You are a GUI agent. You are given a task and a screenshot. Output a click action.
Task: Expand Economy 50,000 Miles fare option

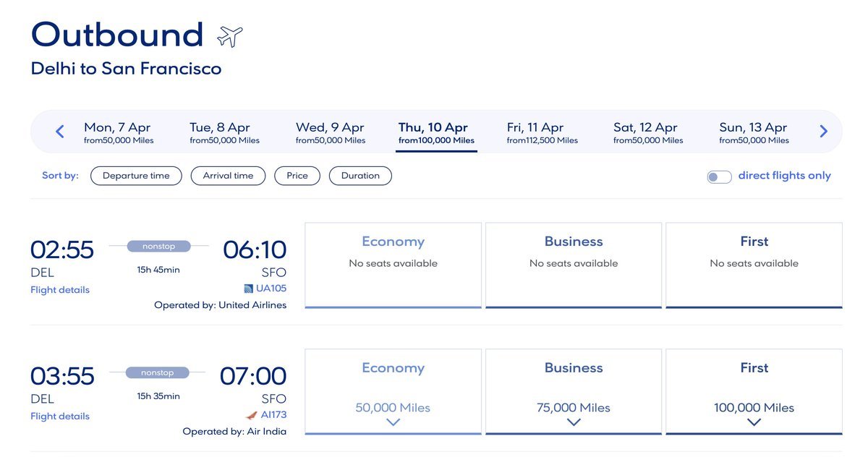tap(393, 422)
